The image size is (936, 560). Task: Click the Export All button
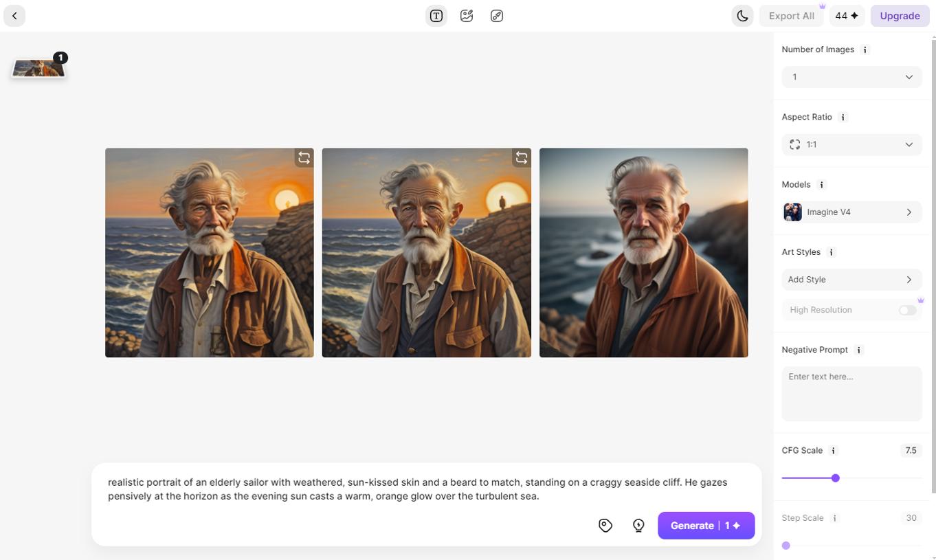tap(790, 15)
